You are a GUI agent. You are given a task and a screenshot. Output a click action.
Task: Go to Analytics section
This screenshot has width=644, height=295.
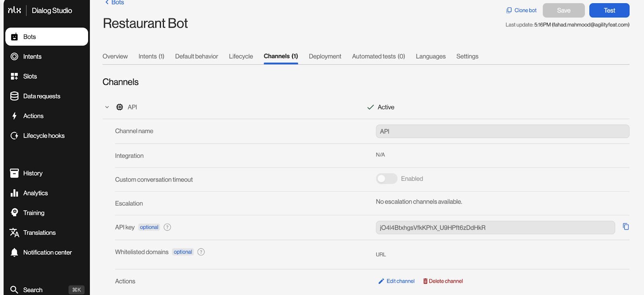point(35,193)
